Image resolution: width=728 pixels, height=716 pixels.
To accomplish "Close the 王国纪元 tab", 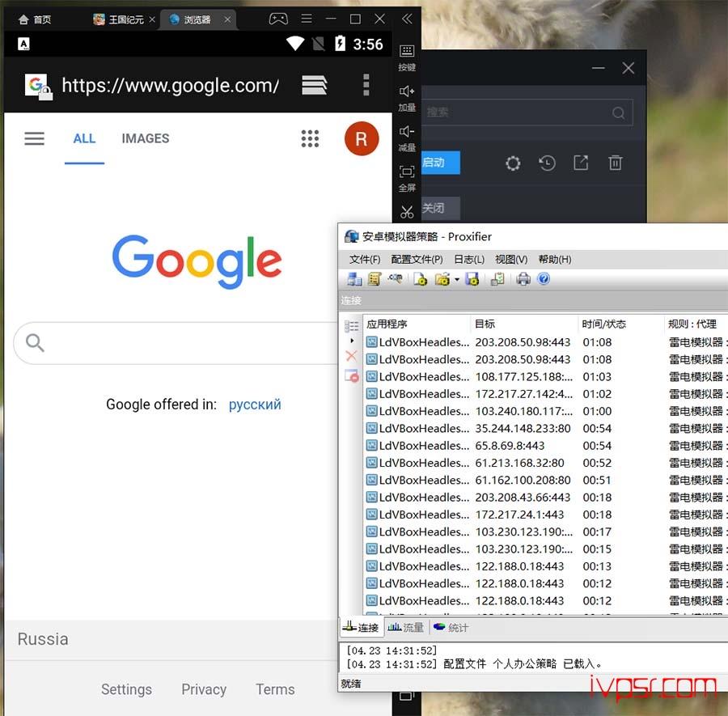I will pyautogui.click(x=152, y=19).
